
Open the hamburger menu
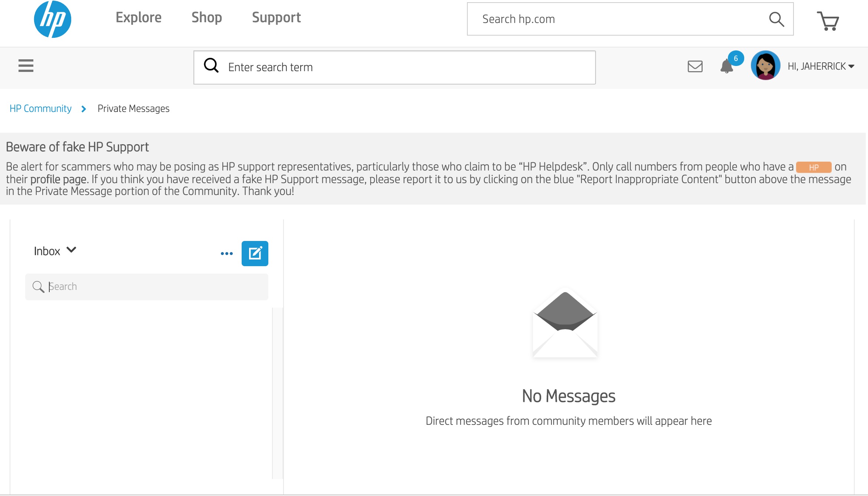click(x=26, y=66)
